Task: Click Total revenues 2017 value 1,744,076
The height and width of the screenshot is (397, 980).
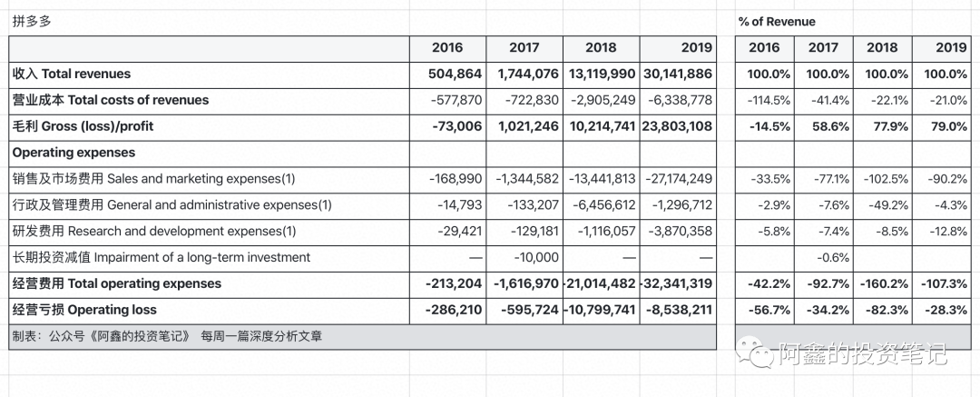Action: (x=528, y=74)
